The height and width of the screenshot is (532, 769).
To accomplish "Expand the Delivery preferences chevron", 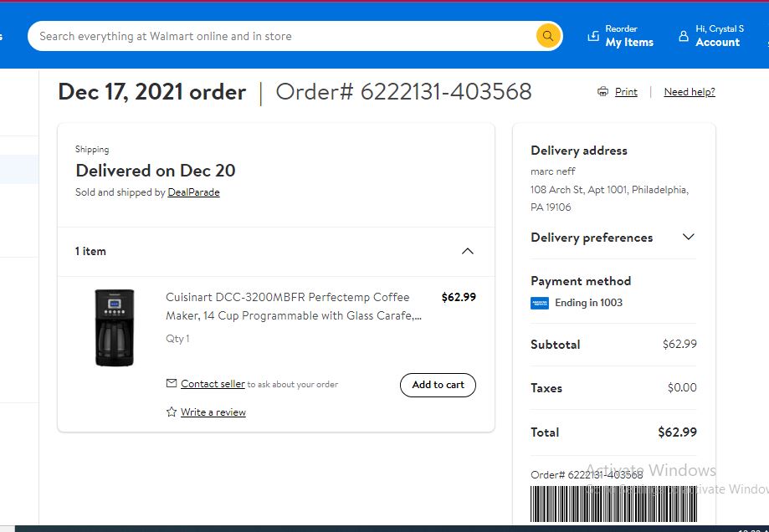I will [688, 237].
